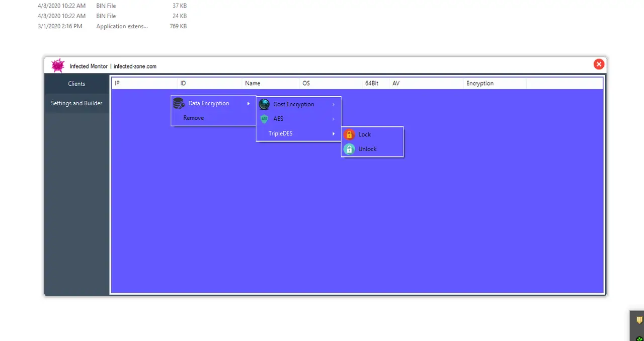The image size is (644, 341).
Task: Choose Gost Encryption from the submenu
Action: [293, 104]
